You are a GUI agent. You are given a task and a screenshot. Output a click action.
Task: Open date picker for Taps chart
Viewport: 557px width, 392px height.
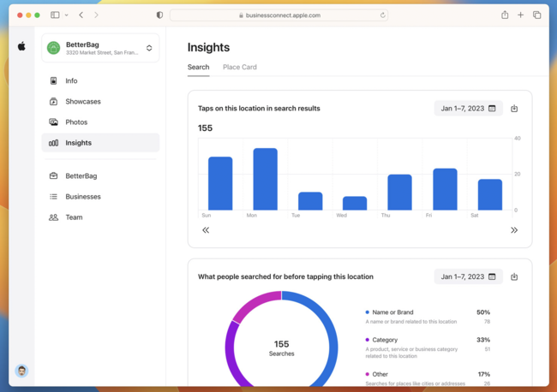[x=468, y=108]
